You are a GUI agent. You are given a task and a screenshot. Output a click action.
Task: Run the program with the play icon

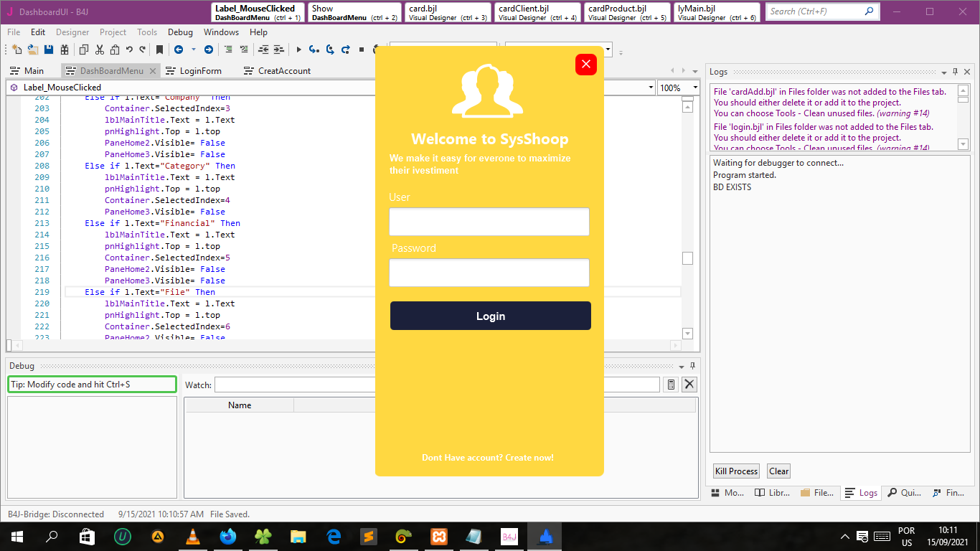coord(299,50)
